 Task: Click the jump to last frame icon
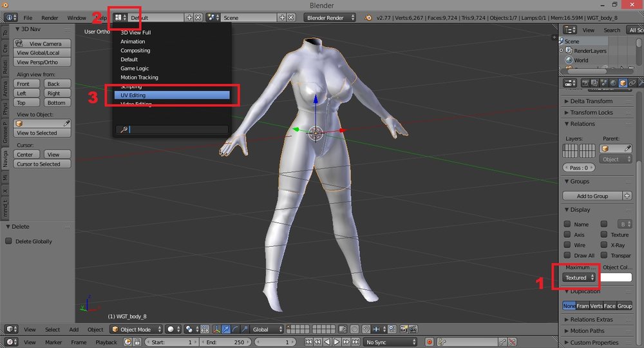[x=355, y=342]
